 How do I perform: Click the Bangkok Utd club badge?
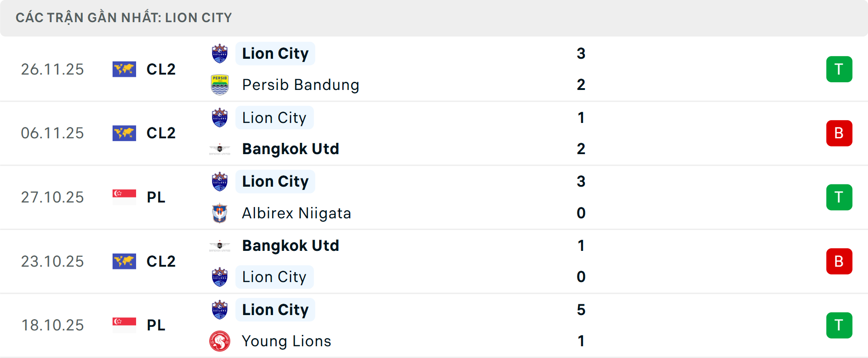(x=220, y=149)
